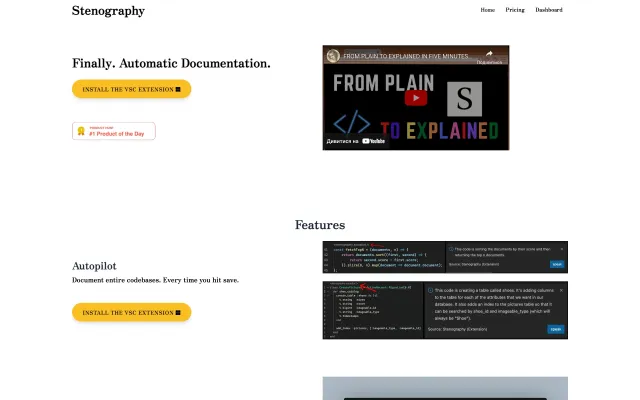Click the Autopilot heading
The height and width of the screenshot is (400, 640).
point(94,266)
